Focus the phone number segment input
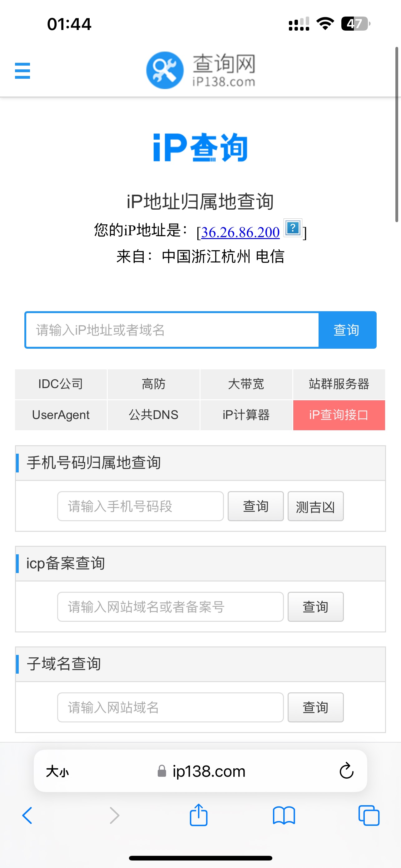 pyautogui.click(x=141, y=506)
